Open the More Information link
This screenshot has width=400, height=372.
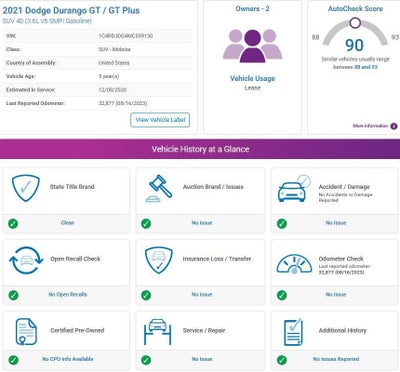tap(370, 126)
